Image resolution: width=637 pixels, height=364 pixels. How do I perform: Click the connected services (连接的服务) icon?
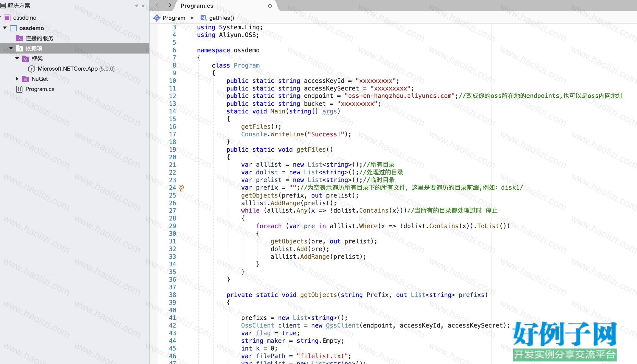point(19,38)
